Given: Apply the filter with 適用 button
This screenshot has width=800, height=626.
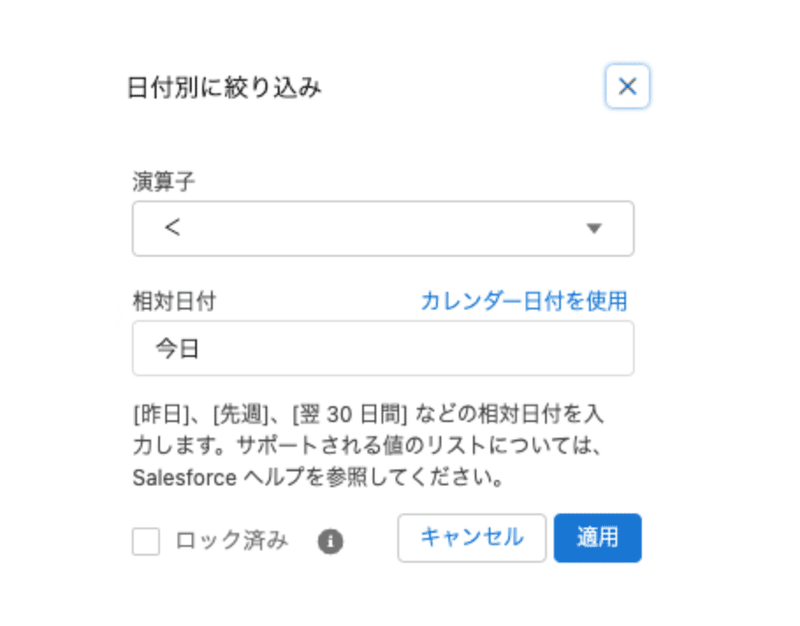Looking at the screenshot, I should coord(597,538).
